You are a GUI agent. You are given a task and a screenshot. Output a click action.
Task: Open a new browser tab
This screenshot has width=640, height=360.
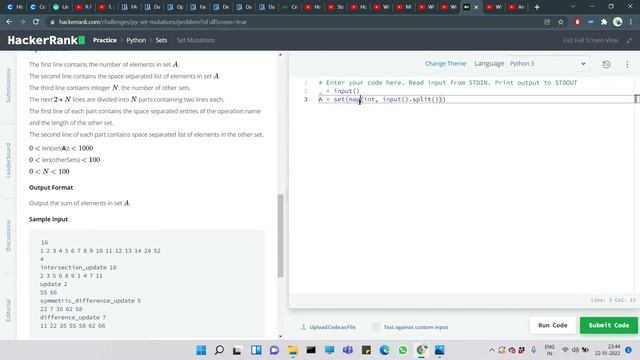[x=537, y=7]
